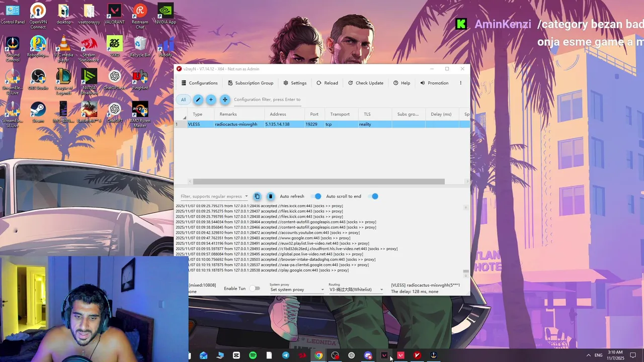The height and width of the screenshot is (362, 644).
Task: Open the log filter regex dropdown
Action: click(247, 197)
